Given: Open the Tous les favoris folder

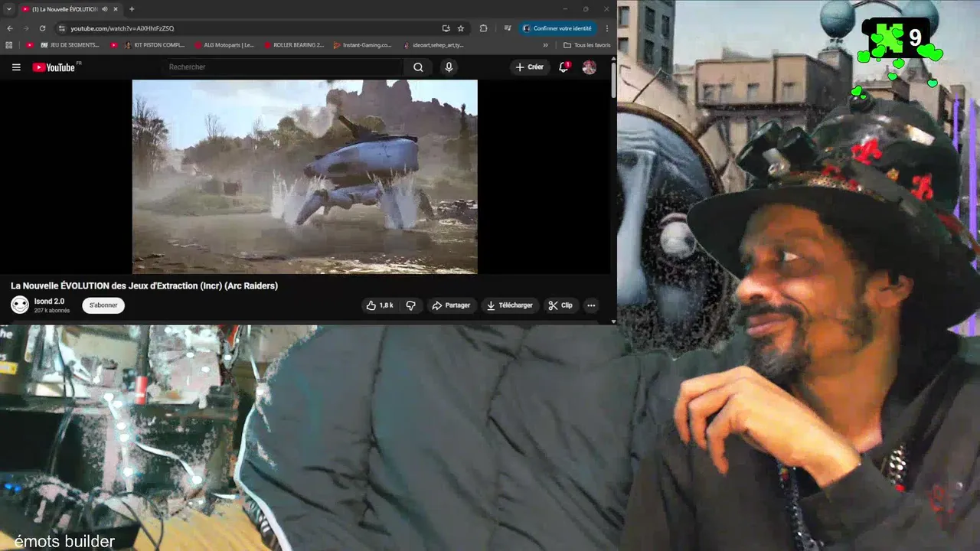Looking at the screenshot, I should (x=586, y=45).
